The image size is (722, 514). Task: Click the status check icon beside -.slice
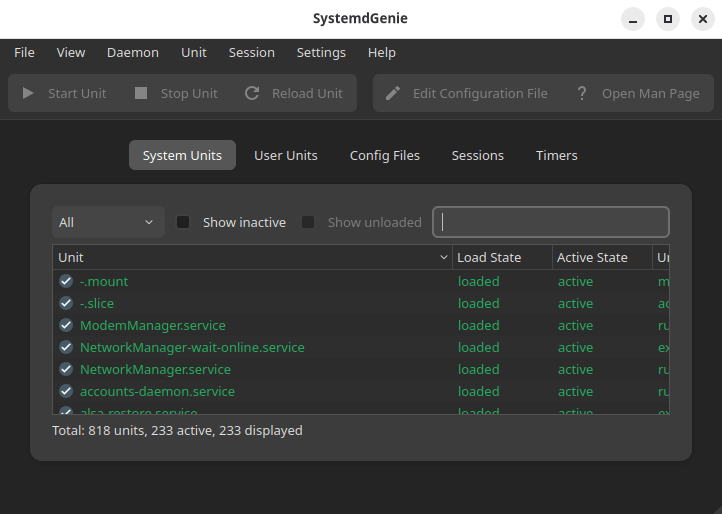coord(66,303)
